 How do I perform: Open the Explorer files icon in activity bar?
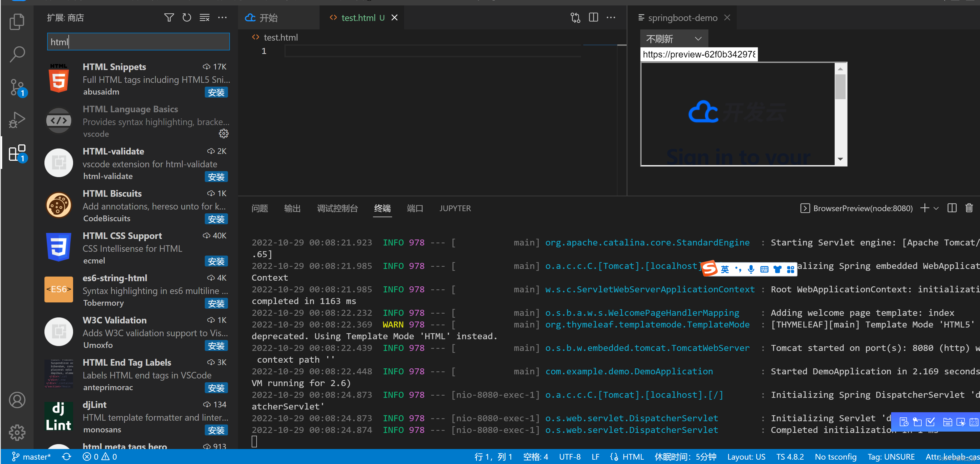[17, 22]
